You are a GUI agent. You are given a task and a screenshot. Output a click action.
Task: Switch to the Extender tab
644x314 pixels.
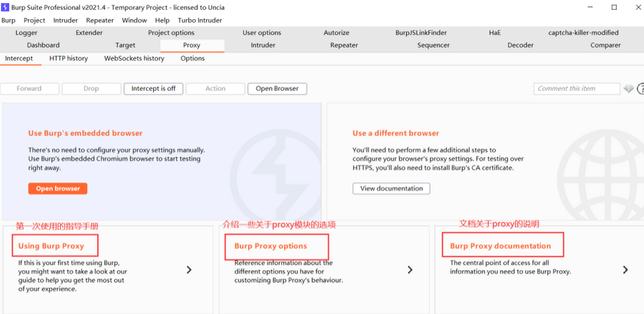click(x=89, y=33)
